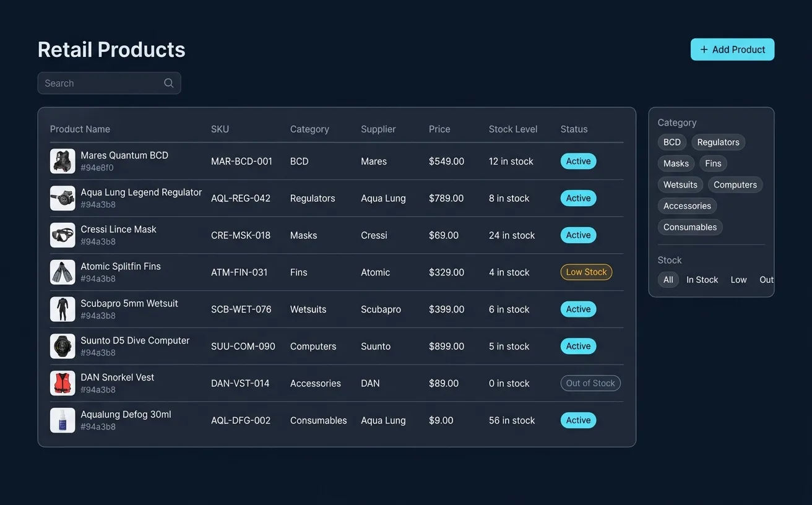Click the "0 in stock" cell
The height and width of the screenshot is (505, 812).
click(509, 384)
